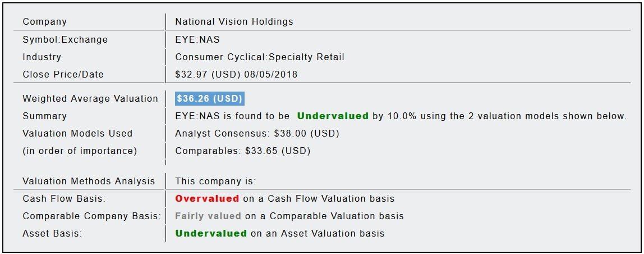
Task: Click green Undervalued in the Asset Basis row
Action: 211,233
